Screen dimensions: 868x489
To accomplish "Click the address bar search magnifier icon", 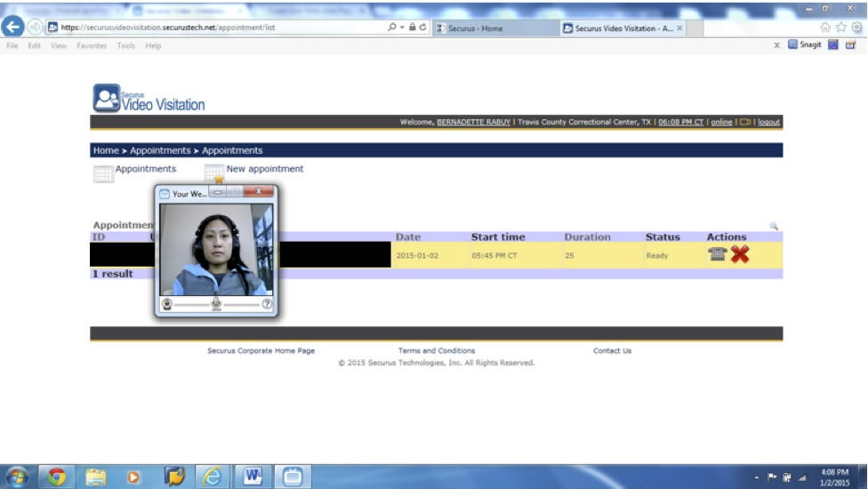I will [392, 27].
